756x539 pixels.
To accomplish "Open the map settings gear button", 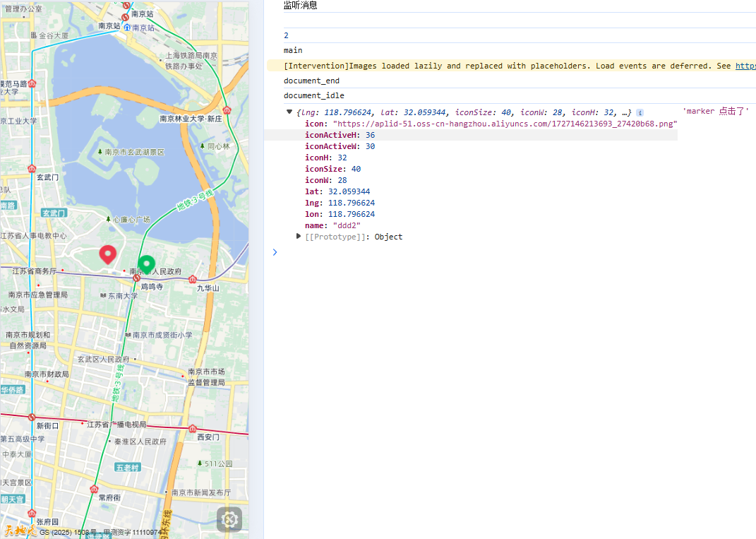I will click(x=229, y=519).
